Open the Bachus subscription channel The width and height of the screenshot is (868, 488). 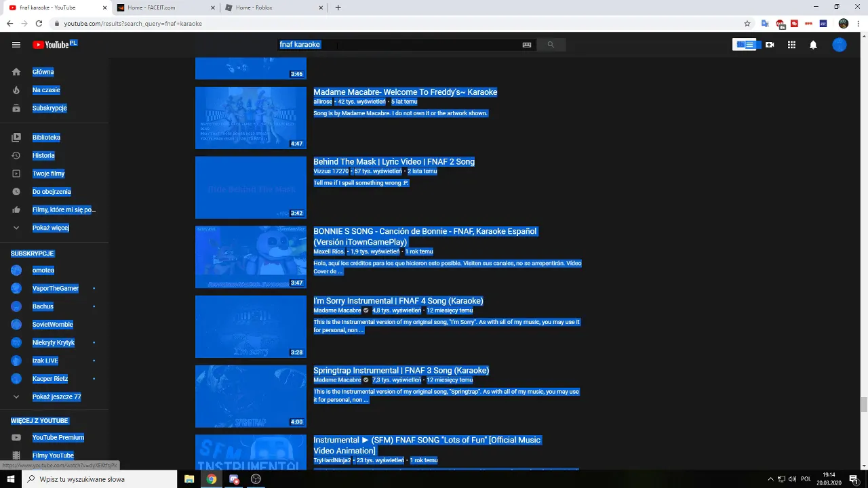[43, 306]
